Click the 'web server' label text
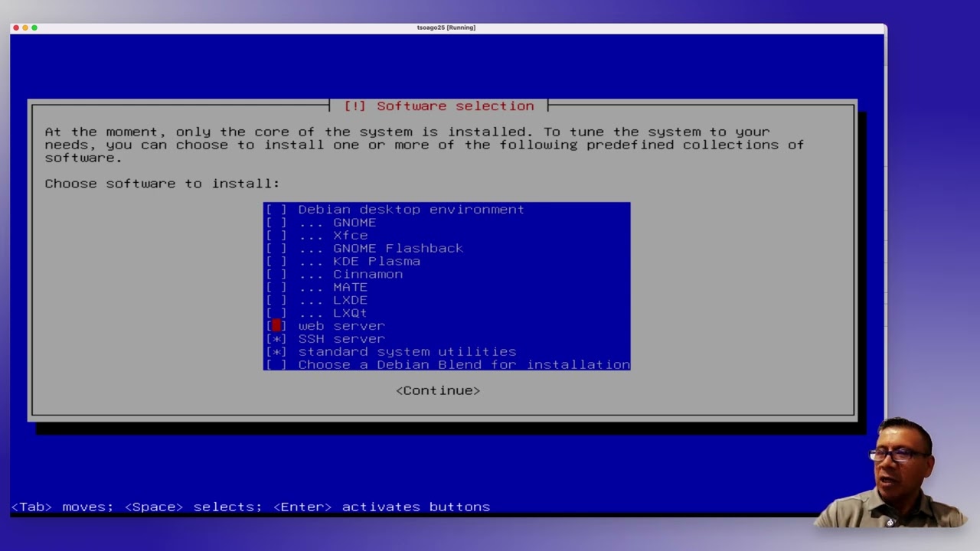Image resolution: width=980 pixels, height=551 pixels. (x=341, y=326)
